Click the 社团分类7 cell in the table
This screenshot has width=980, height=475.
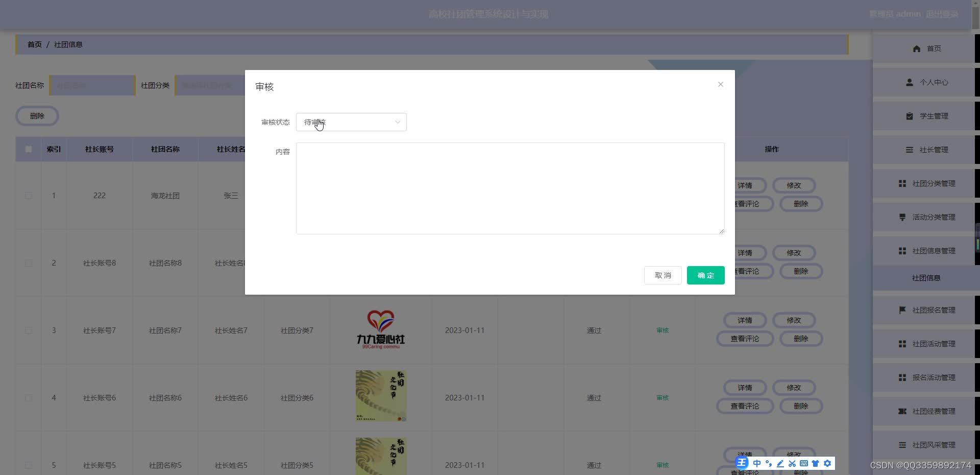click(297, 330)
